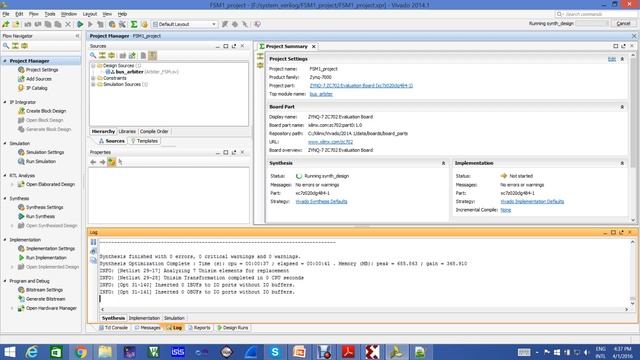Click the Open Project folder toolbar icon
Screen dimensions: 640x360
pyautogui.click(x=16, y=24)
